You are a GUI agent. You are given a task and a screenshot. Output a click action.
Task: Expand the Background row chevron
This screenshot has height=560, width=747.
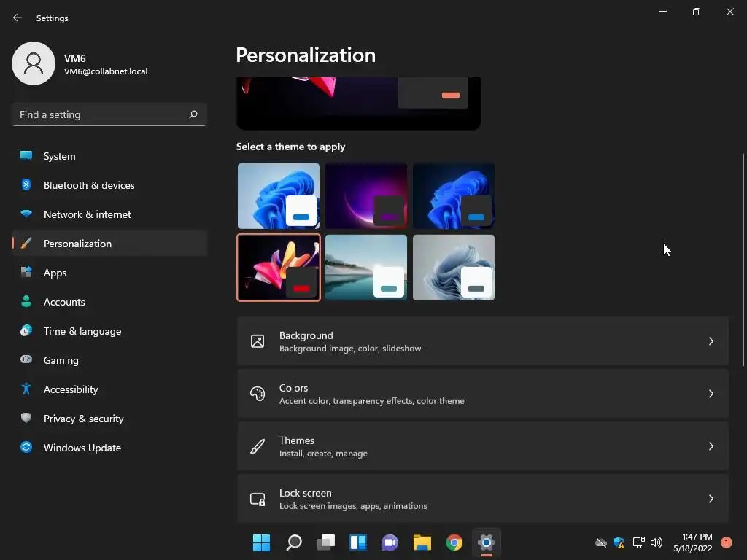tap(711, 341)
